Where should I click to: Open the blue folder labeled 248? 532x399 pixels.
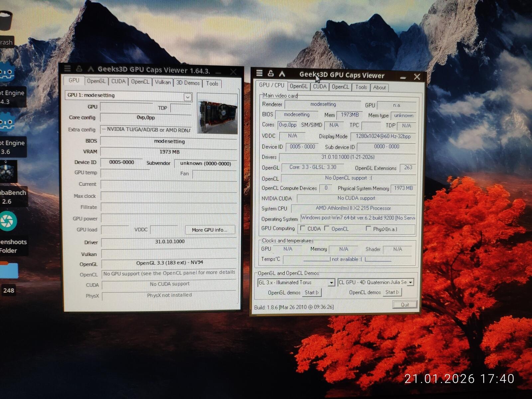pos(9,270)
